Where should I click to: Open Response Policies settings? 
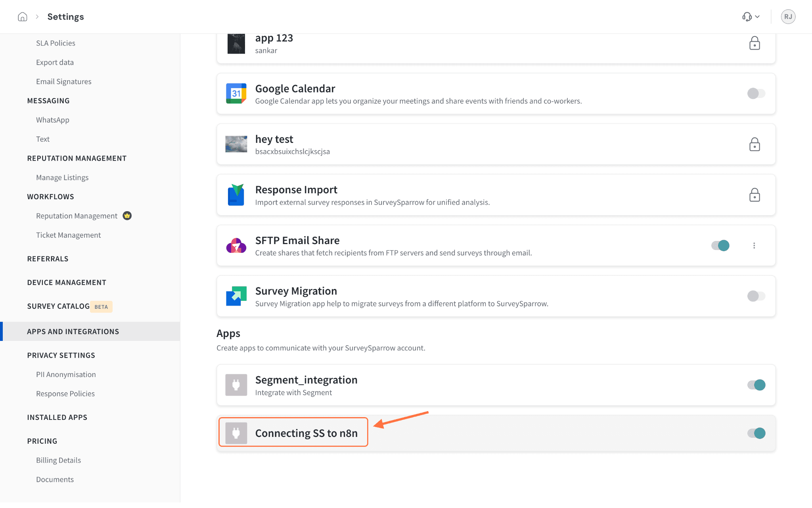coord(65,394)
